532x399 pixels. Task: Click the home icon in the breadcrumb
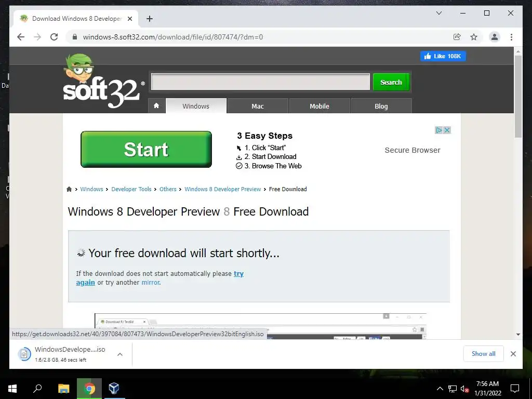[x=69, y=189]
